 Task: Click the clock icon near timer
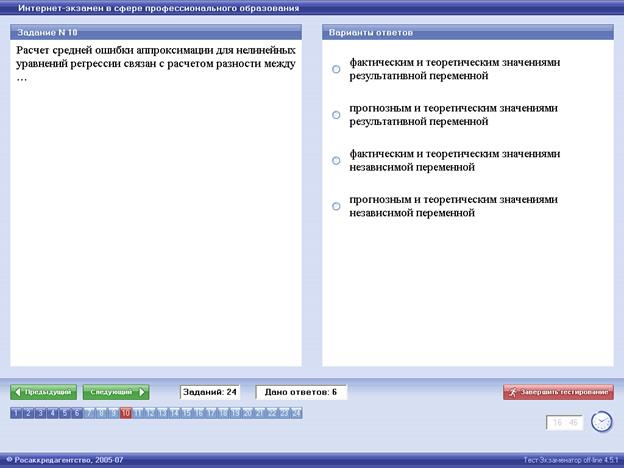click(x=601, y=421)
